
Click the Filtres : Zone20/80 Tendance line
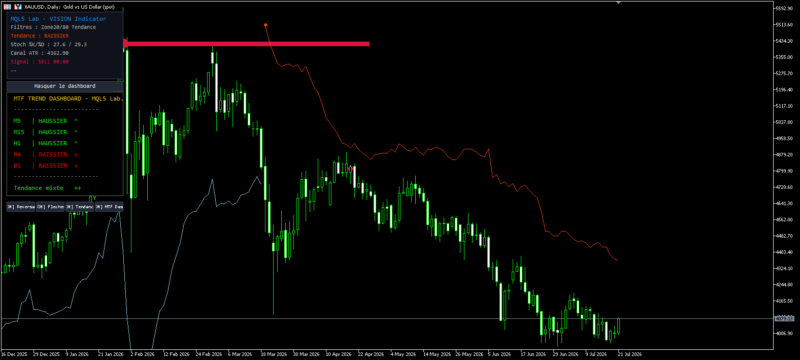point(53,27)
